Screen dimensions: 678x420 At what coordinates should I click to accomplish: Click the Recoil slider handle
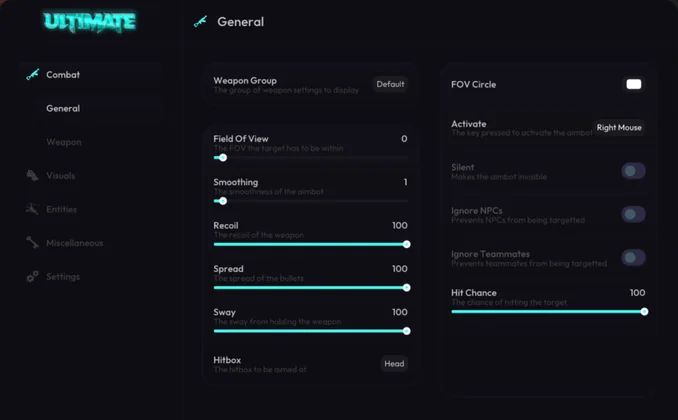(x=406, y=244)
